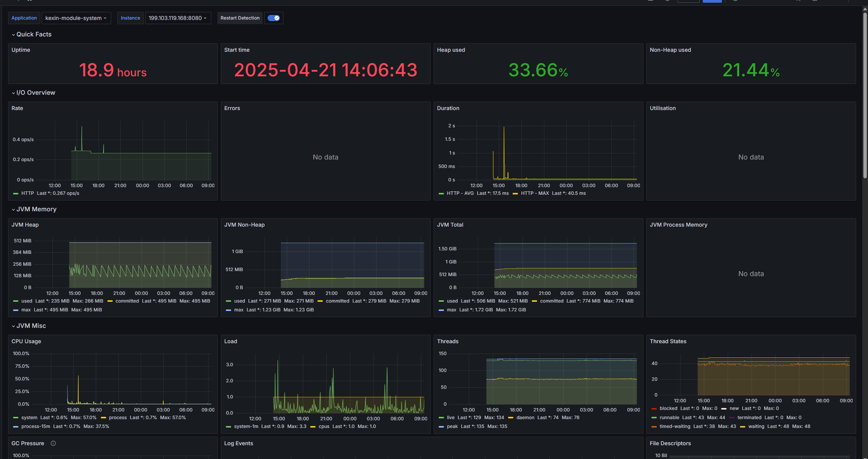This screenshot has height=459, width=868.
Task: Click the used legend entry in JVM Non-Heap
Action: pos(240,301)
